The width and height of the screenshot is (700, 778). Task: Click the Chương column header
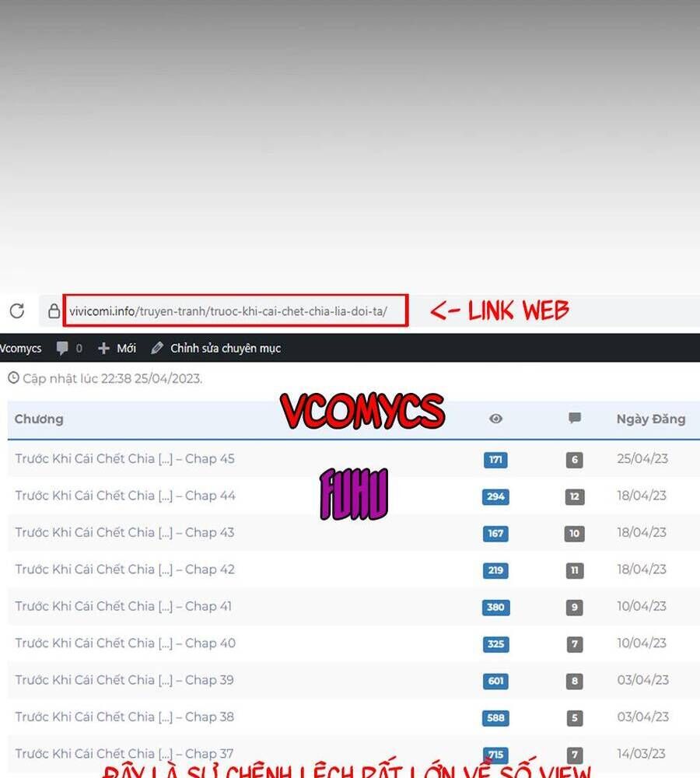click(39, 419)
